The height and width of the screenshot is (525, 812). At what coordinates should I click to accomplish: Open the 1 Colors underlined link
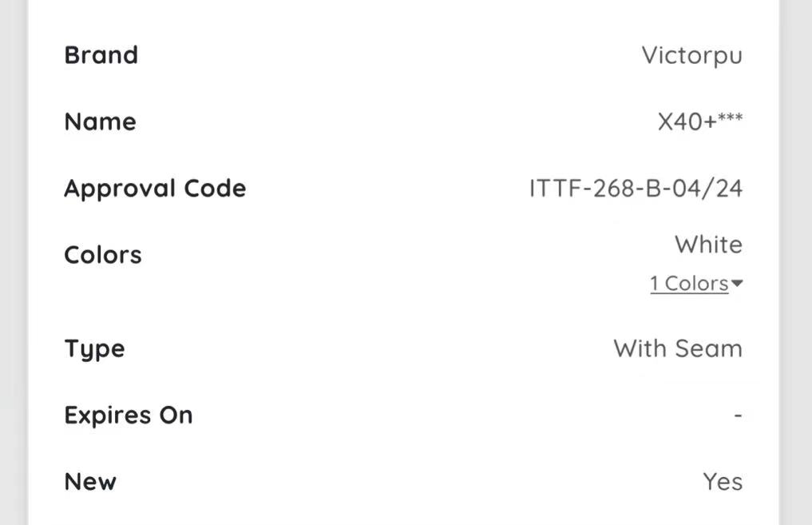[689, 284]
